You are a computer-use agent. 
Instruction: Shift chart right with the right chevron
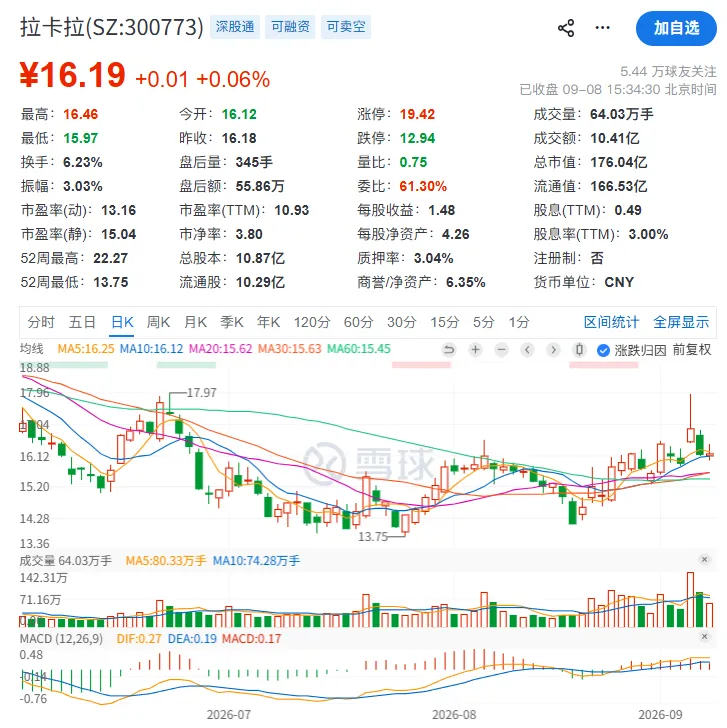coord(553,349)
